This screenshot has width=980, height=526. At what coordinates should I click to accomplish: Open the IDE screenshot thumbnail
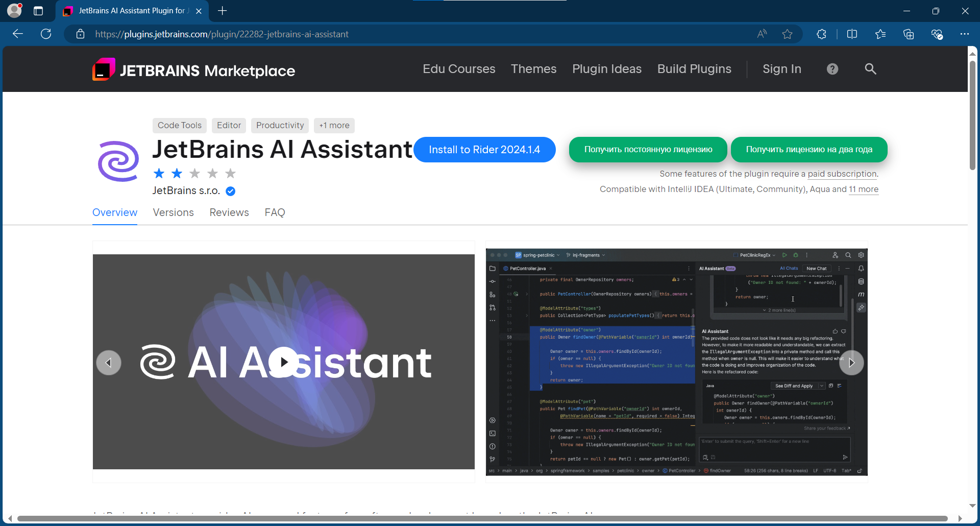(677, 362)
